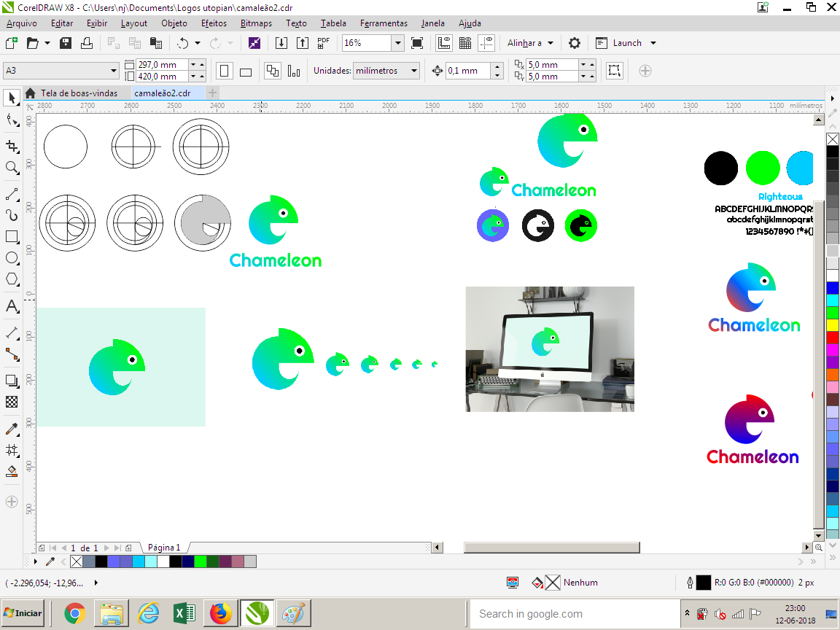The width and height of the screenshot is (840, 630).
Task: Open the Arquivo menu
Action: point(22,23)
